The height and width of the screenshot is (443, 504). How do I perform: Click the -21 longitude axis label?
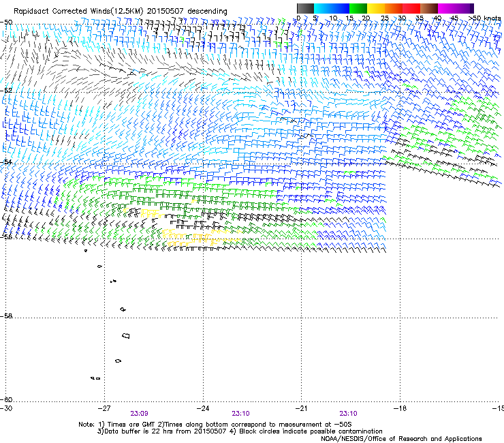click(301, 408)
